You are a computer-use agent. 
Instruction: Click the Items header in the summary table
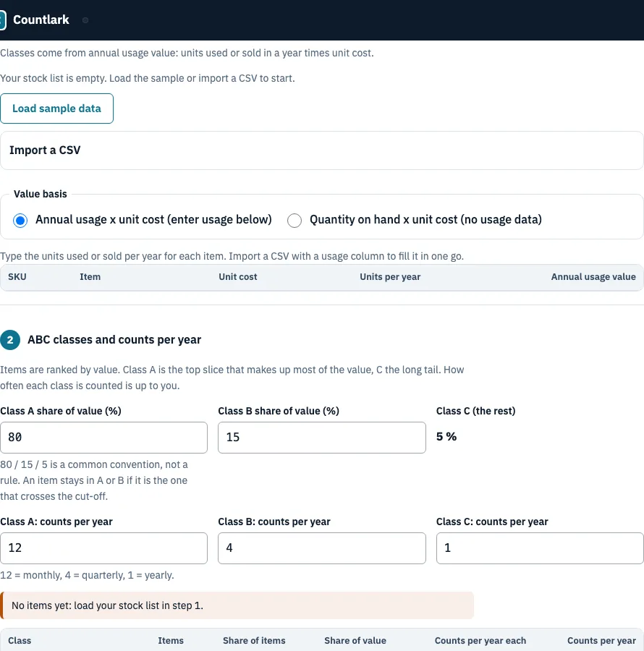click(x=171, y=641)
